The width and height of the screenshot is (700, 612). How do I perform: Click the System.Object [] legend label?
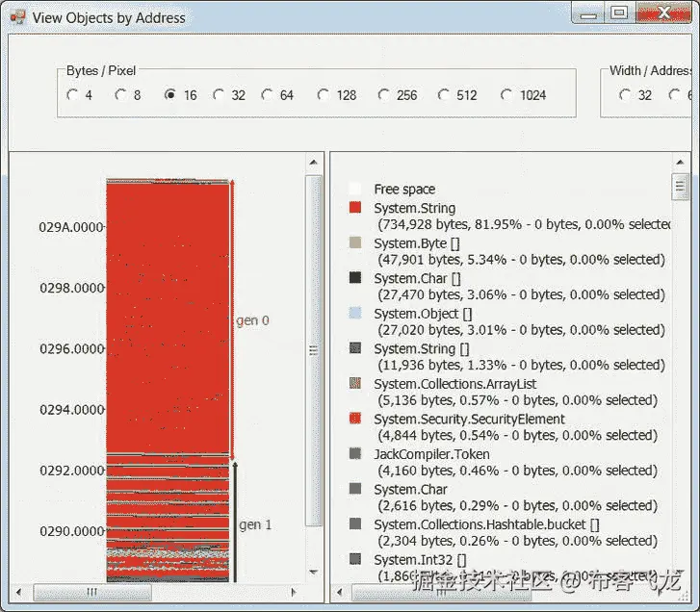[x=423, y=314]
